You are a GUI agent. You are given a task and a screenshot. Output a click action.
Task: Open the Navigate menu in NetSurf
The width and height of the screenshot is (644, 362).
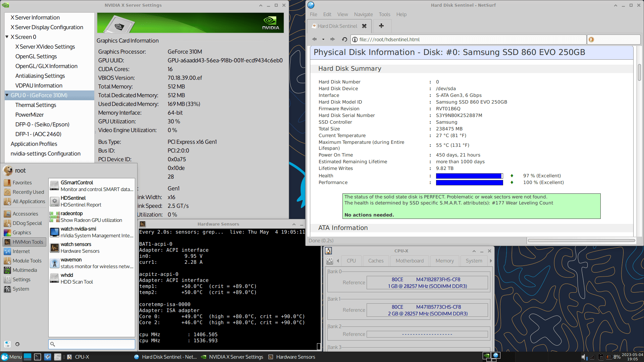(x=363, y=14)
